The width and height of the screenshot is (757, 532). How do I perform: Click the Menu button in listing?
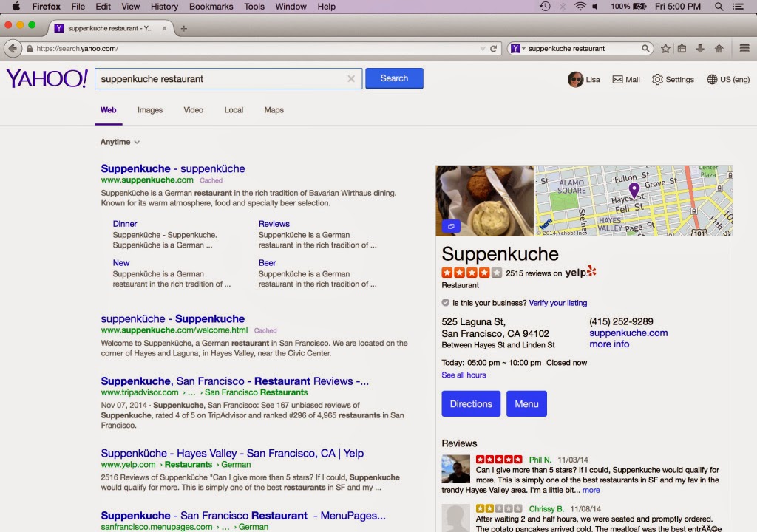click(526, 403)
